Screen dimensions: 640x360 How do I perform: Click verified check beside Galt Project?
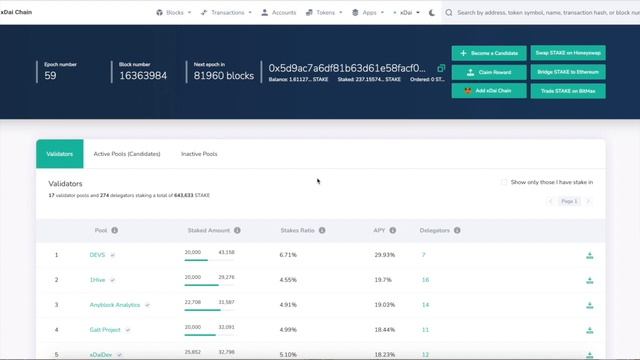[128, 330]
